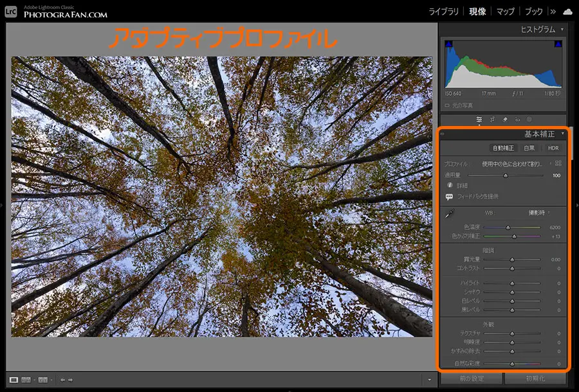Toggle HDR editing mode

coord(553,148)
